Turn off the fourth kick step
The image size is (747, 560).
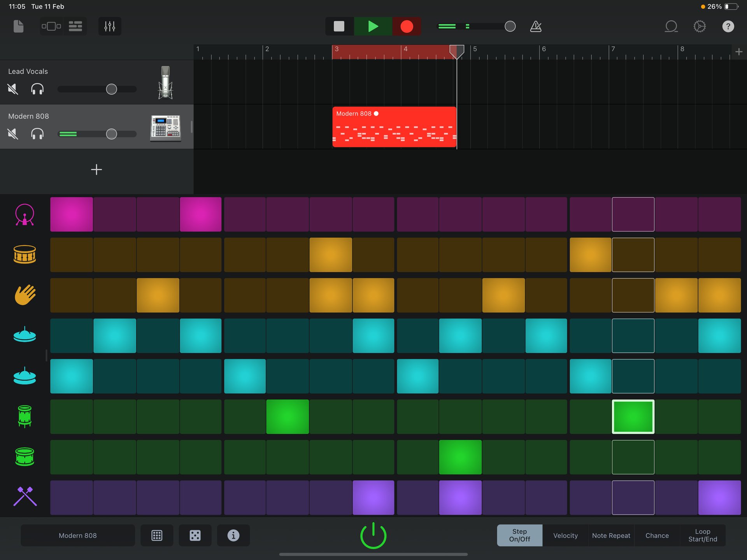(x=201, y=214)
